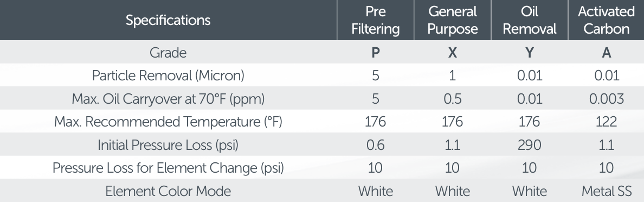
Task: Select grade letter P cell
Action: click(x=375, y=53)
